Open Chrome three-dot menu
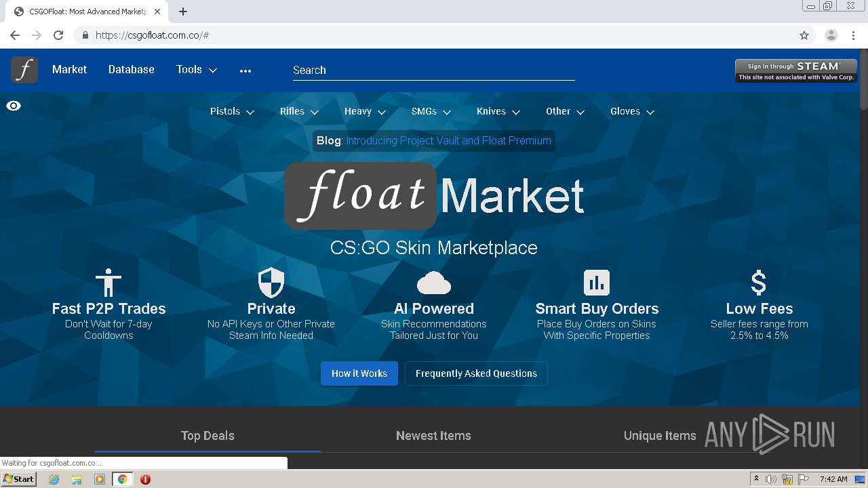 (853, 35)
